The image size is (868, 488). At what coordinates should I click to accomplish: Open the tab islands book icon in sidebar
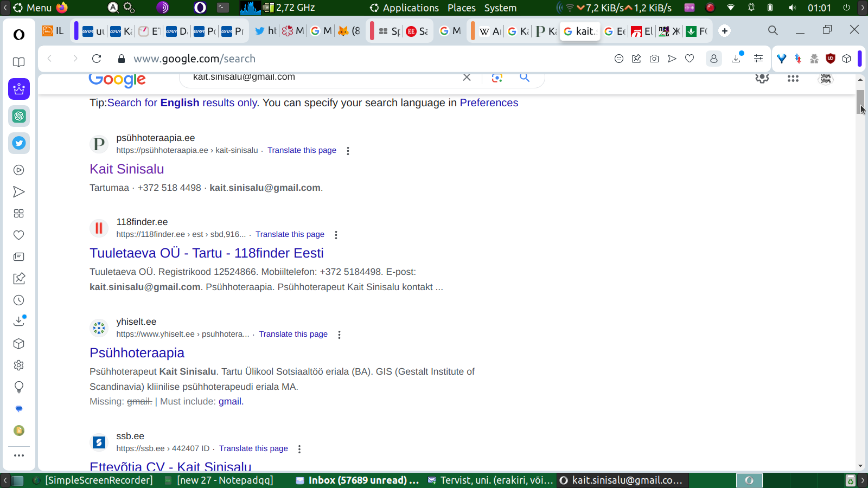click(x=19, y=62)
